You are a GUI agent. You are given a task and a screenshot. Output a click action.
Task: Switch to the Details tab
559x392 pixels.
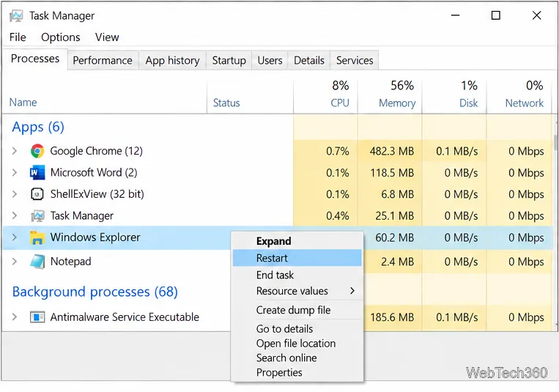pos(309,60)
